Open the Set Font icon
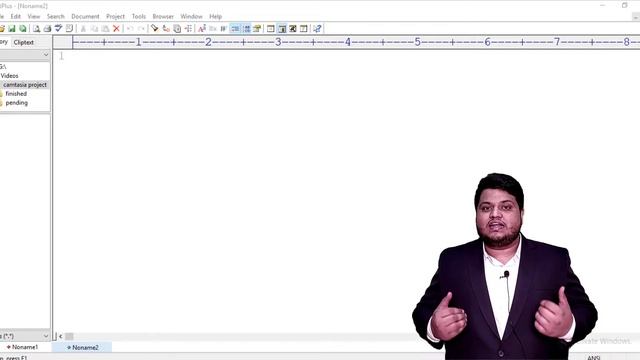 click(202, 29)
